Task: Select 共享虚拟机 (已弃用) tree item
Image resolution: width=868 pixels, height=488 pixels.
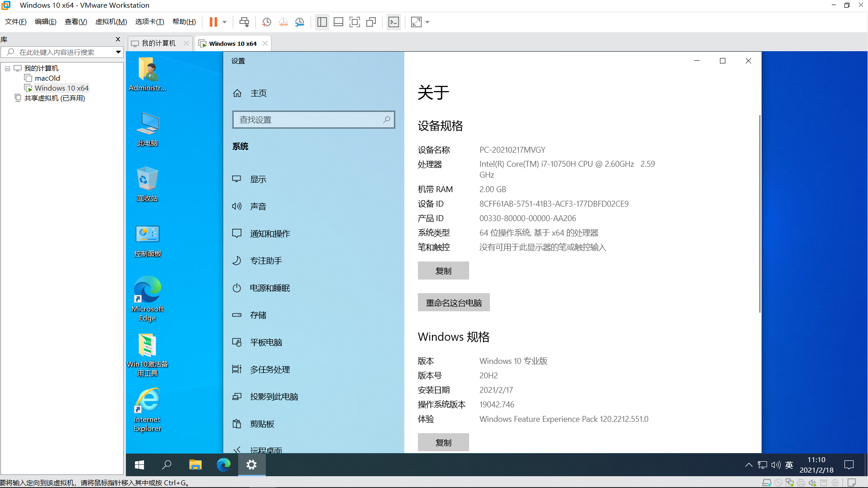Action: click(54, 98)
